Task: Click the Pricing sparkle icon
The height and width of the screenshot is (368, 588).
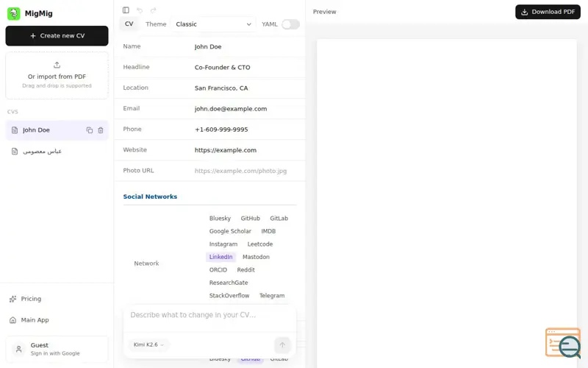Action: [x=12, y=299]
